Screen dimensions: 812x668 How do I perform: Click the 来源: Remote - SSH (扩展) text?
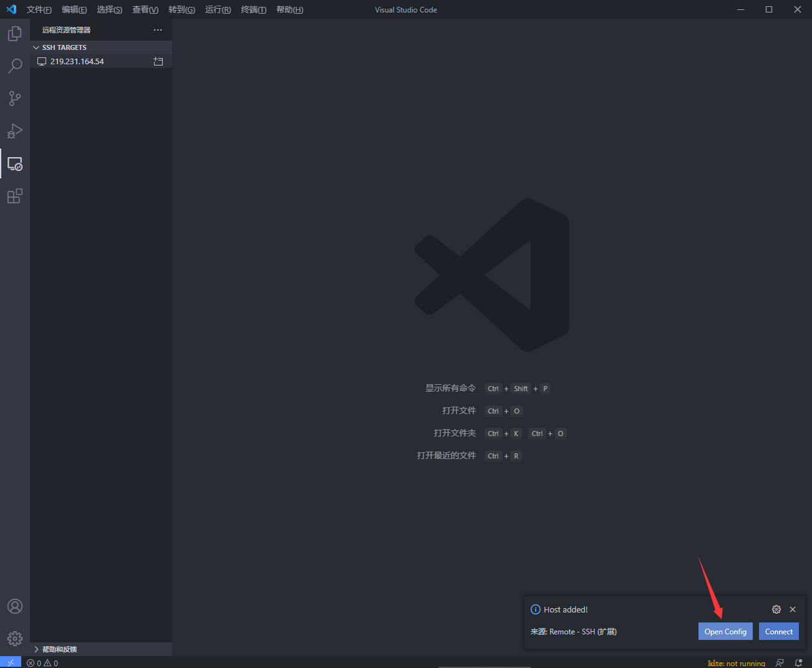tap(574, 632)
